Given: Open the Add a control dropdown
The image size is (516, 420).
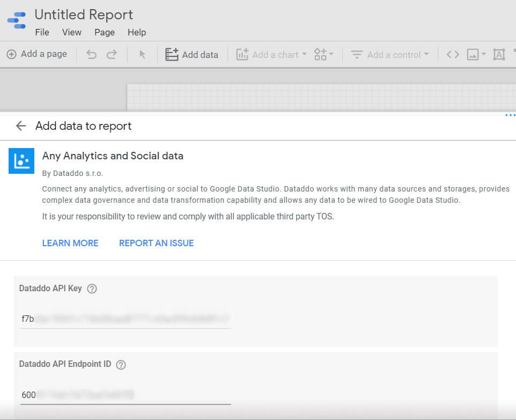Looking at the screenshot, I should point(390,54).
